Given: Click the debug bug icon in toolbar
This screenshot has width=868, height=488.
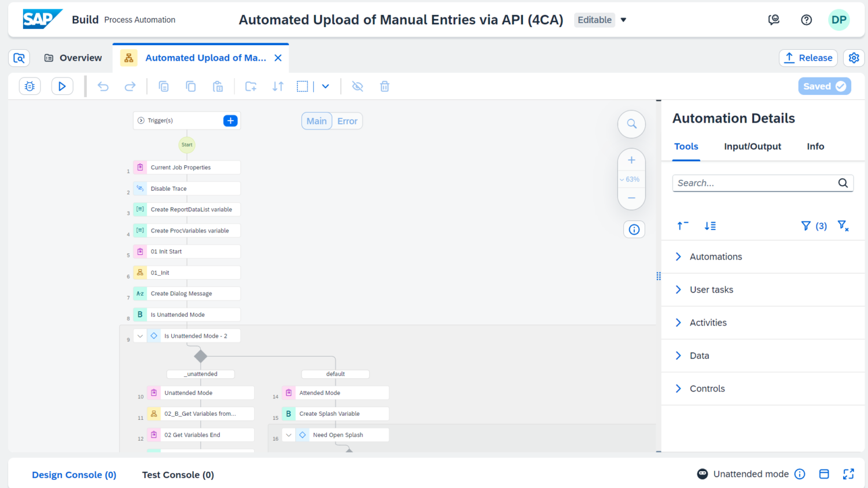Looking at the screenshot, I should pos(30,86).
